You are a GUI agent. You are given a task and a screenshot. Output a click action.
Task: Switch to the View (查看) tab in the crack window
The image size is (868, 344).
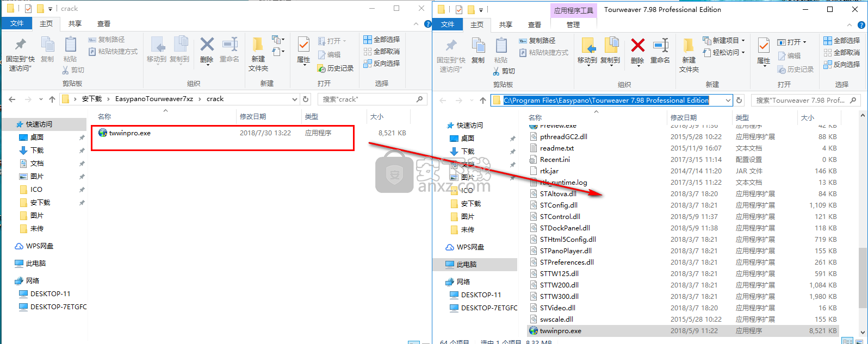click(104, 23)
